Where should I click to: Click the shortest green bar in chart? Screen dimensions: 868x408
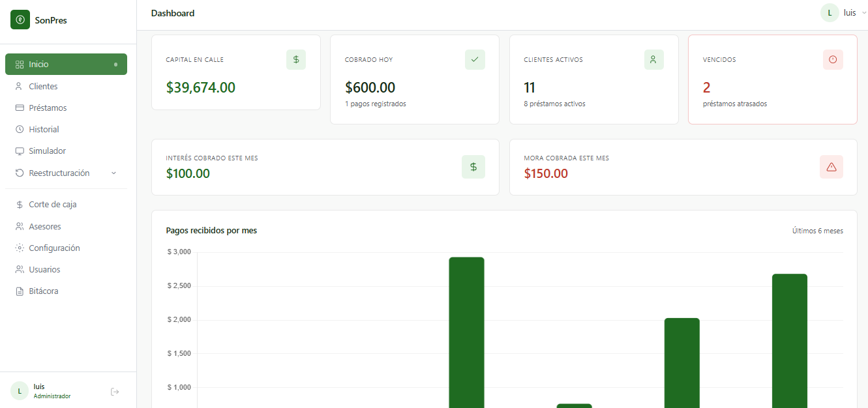[x=574, y=406]
